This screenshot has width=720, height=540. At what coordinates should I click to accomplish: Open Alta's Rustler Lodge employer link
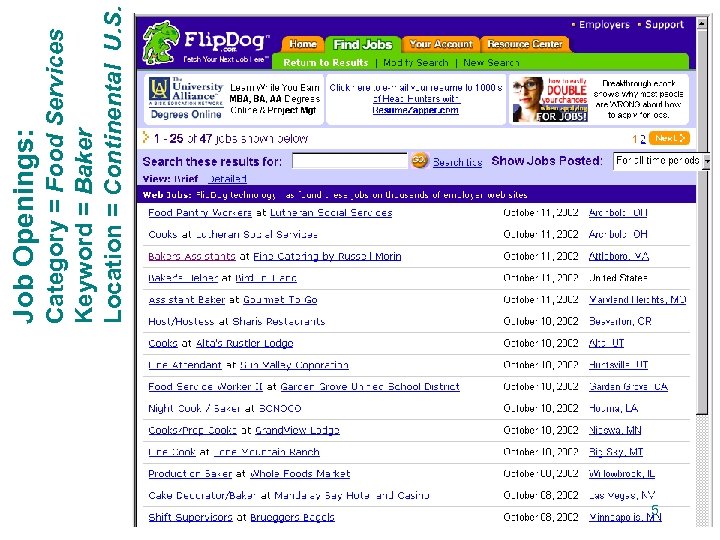coord(245,343)
